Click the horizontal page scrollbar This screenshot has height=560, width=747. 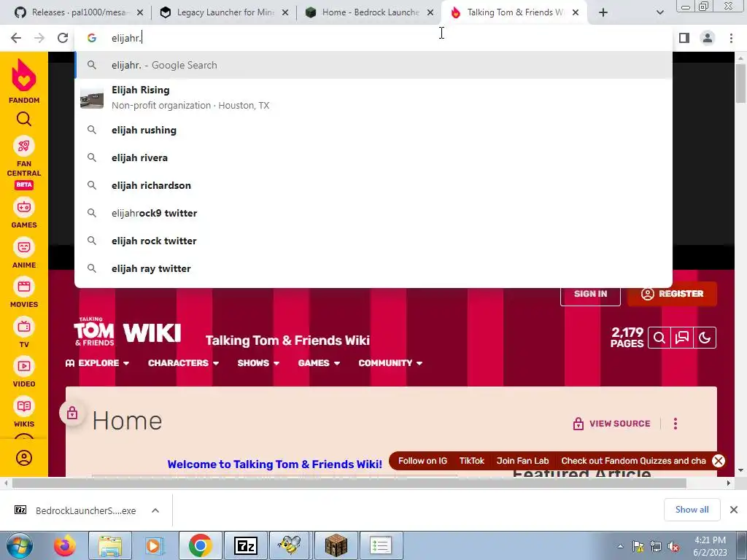[x=349, y=483]
